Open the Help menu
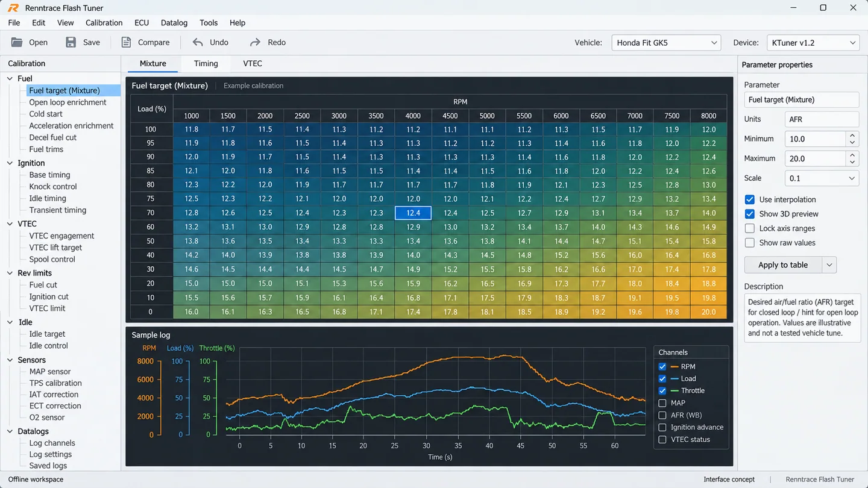Screen dimensions: 868x488 [x=237, y=22]
